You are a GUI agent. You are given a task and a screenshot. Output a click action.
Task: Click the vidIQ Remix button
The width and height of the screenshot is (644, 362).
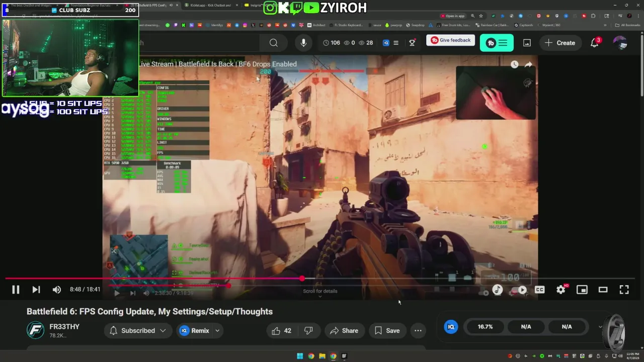click(195, 331)
